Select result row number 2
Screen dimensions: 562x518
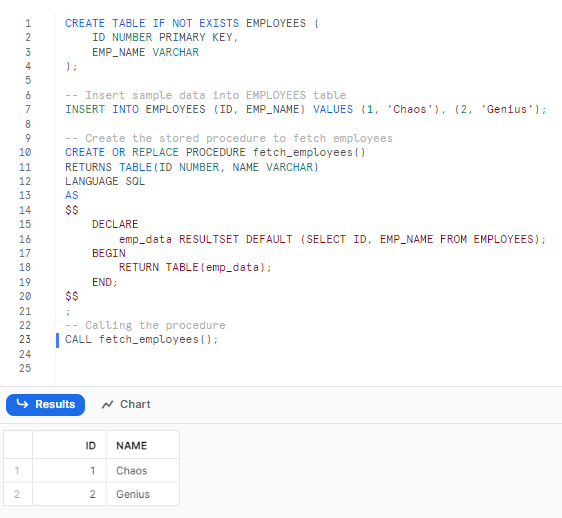pos(17,494)
